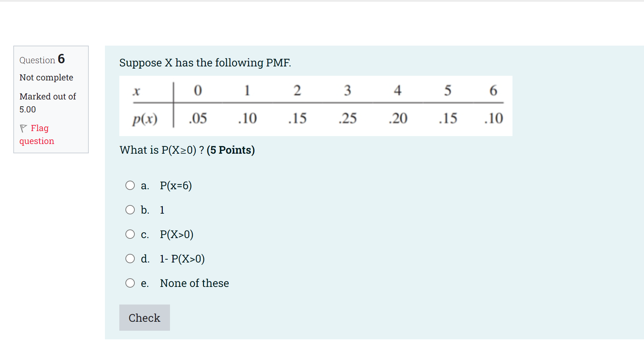Select radio button for option b
644x344 pixels.
pyautogui.click(x=130, y=210)
